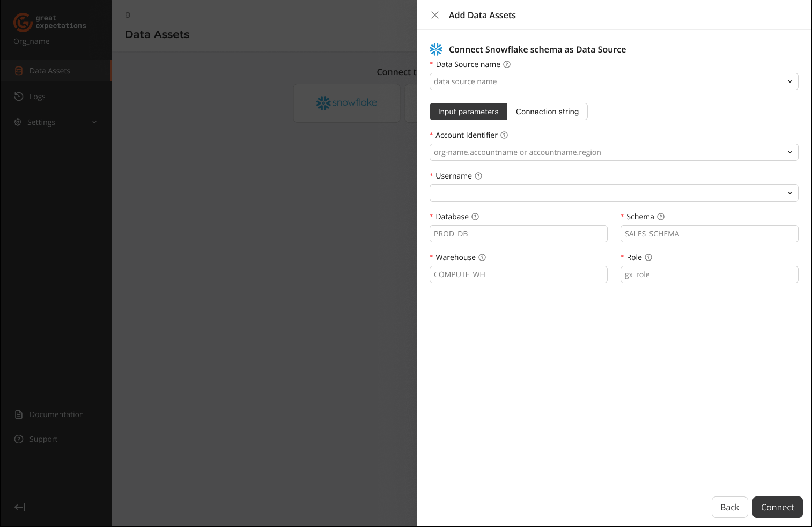Show help tooltip for Schema

(x=661, y=217)
